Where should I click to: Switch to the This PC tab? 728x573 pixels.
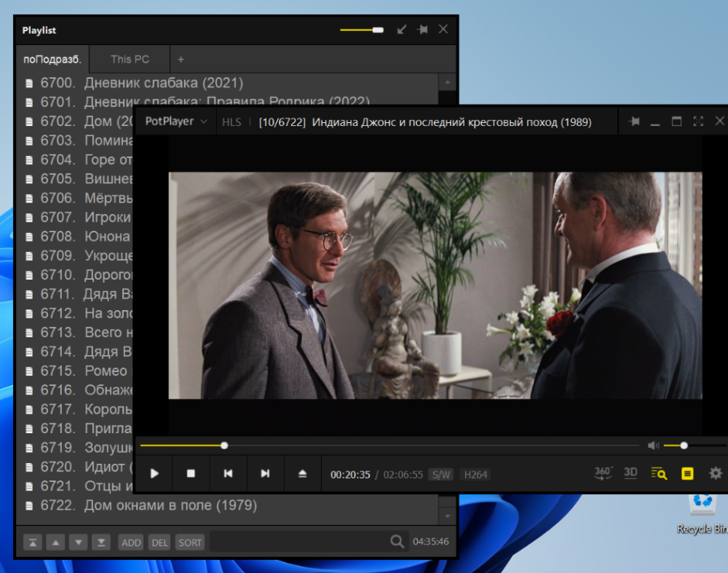point(130,60)
